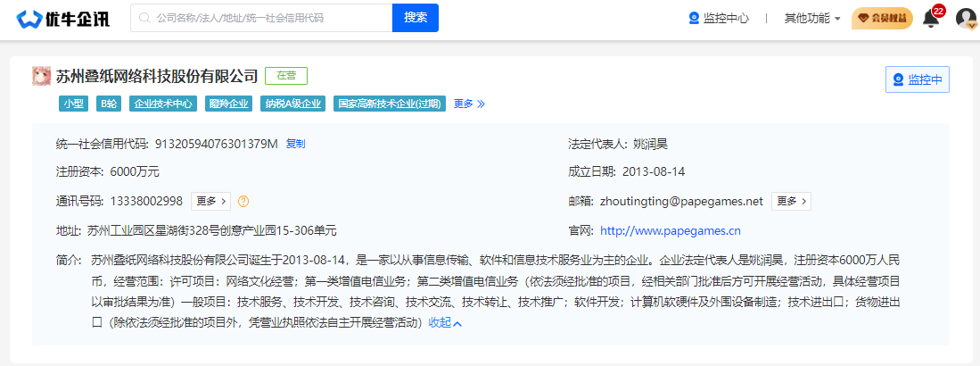Click the 在营 status tag
This screenshot has height=366, width=980.
point(286,76)
